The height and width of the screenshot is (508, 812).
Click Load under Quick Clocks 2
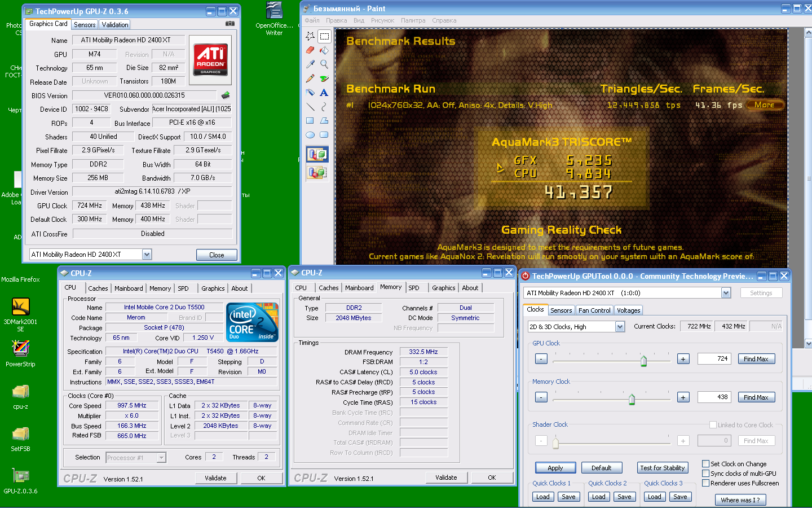click(598, 497)
